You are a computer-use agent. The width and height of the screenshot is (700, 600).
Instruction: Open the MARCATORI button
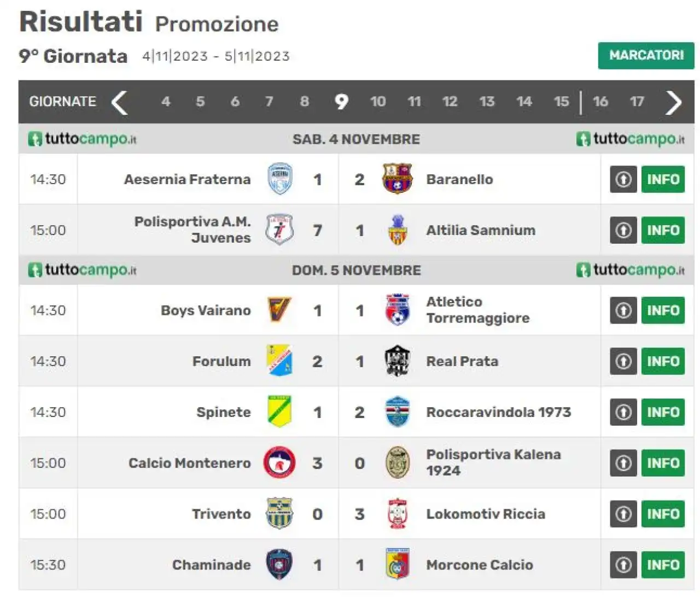646,55
